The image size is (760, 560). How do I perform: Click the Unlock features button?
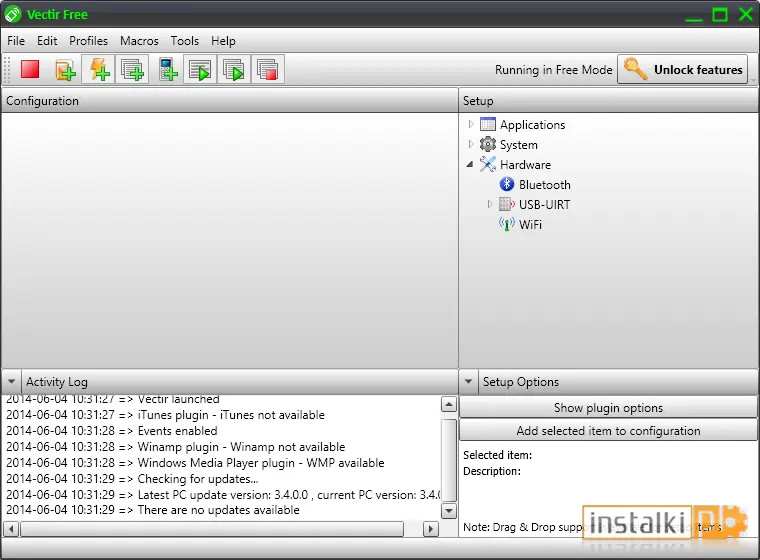(682, 69)
